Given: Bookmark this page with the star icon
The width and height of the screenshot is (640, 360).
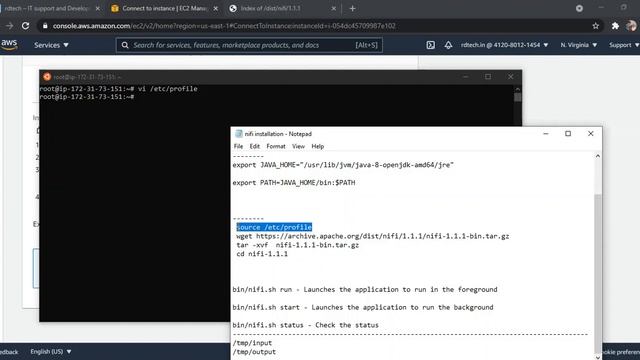Looking at the screenshot, I should [x=596, y=26].
